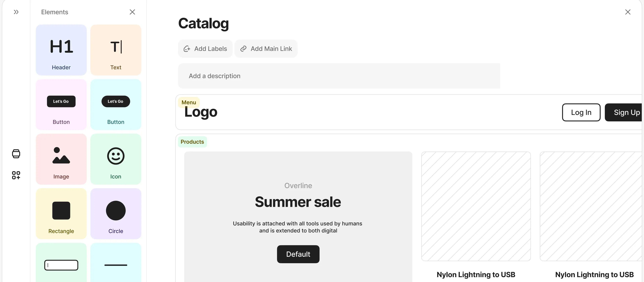Click Add Labels
The height and width of the screenshot is (282, 644).
[x=205, y=48]
